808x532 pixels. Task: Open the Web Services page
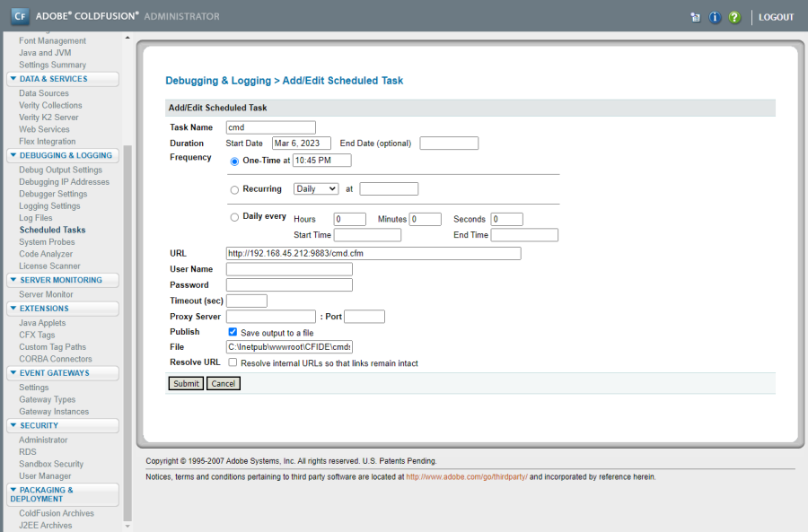click(44, 129)
